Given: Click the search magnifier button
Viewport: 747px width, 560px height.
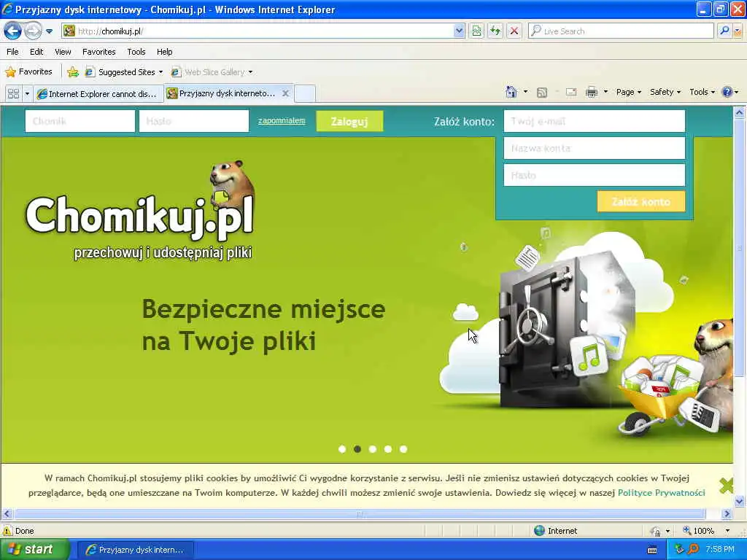Looking at the screenshot, I should (724, 31).
